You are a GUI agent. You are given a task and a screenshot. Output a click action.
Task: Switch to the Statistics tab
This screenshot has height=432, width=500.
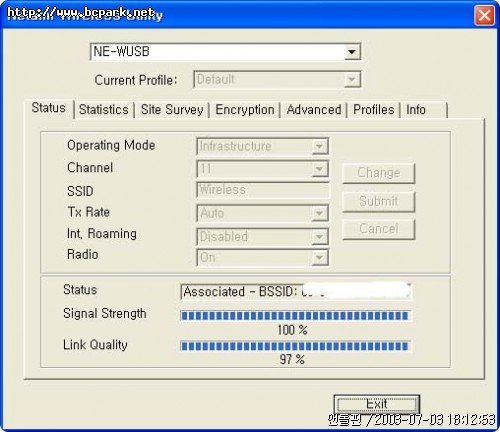tap(104, 110)
